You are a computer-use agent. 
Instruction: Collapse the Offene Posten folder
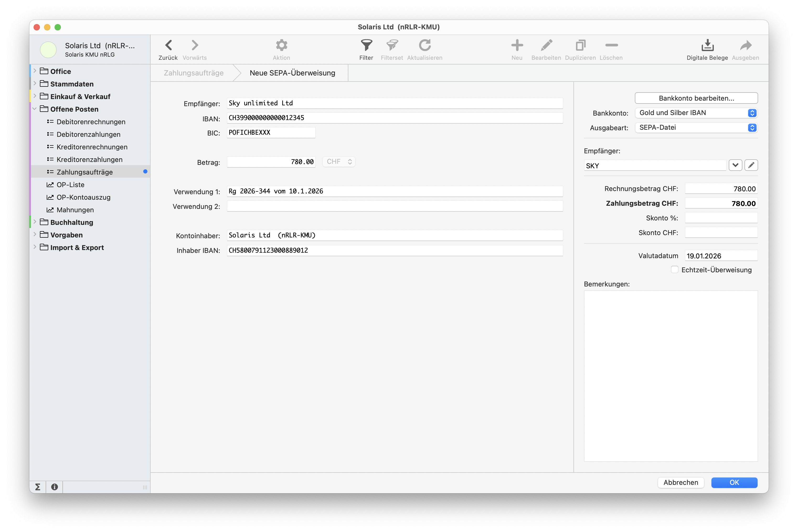(x=35, y=109)
